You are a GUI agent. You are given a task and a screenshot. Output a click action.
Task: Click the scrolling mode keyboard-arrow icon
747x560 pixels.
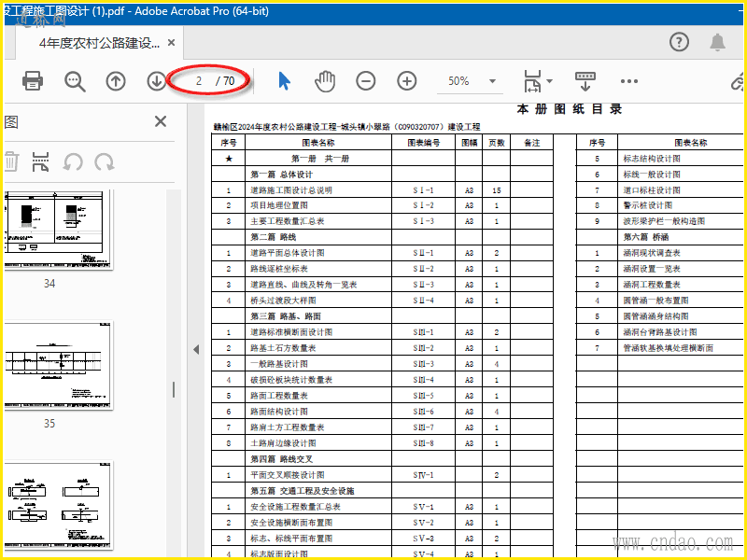click(x=585, y=81)
